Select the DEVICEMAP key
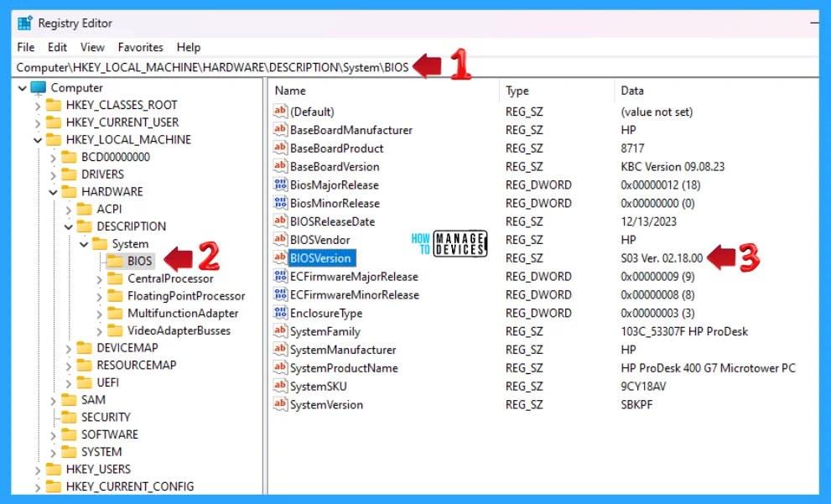This screenshot has height=504, width=831. tap(127, 348)
